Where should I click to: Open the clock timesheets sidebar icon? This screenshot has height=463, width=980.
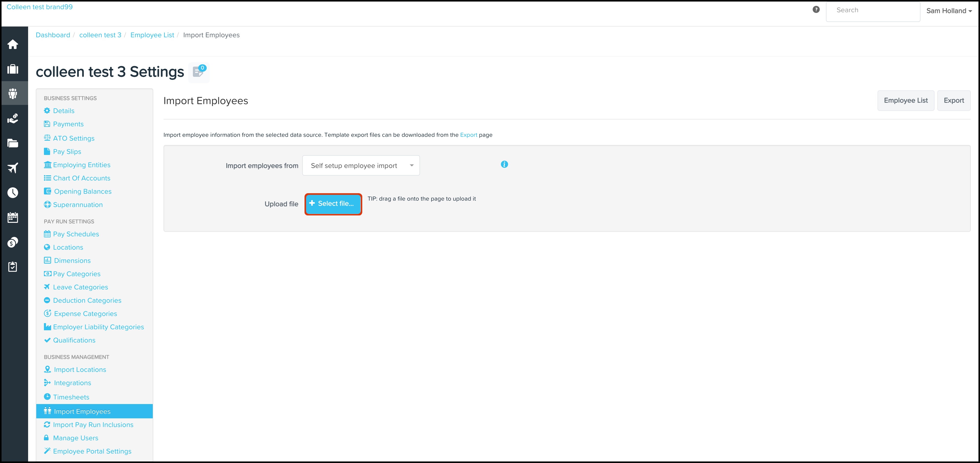pos(13,193)
